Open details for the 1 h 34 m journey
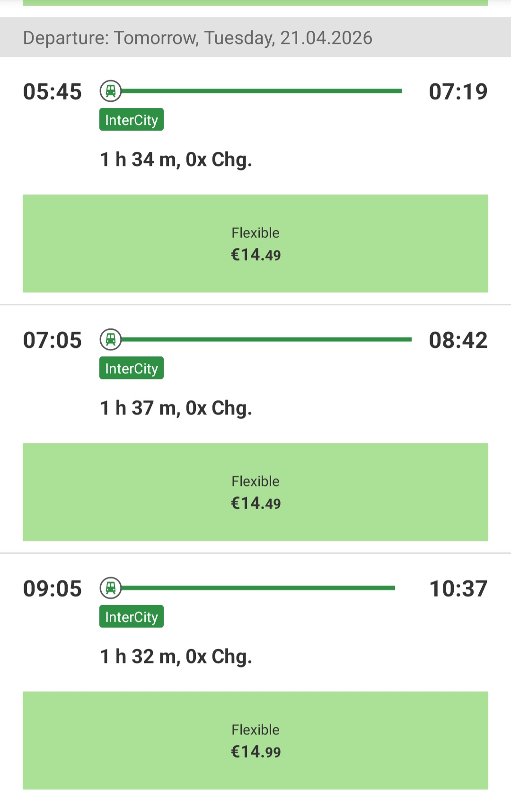Screen dimensions: 511x812 (x=176, y=160)
